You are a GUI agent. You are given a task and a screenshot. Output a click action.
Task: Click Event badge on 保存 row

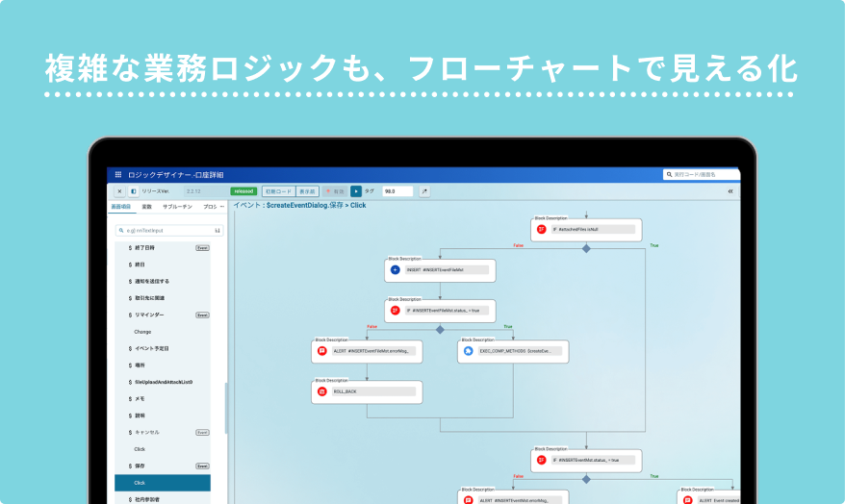[202, 466]
